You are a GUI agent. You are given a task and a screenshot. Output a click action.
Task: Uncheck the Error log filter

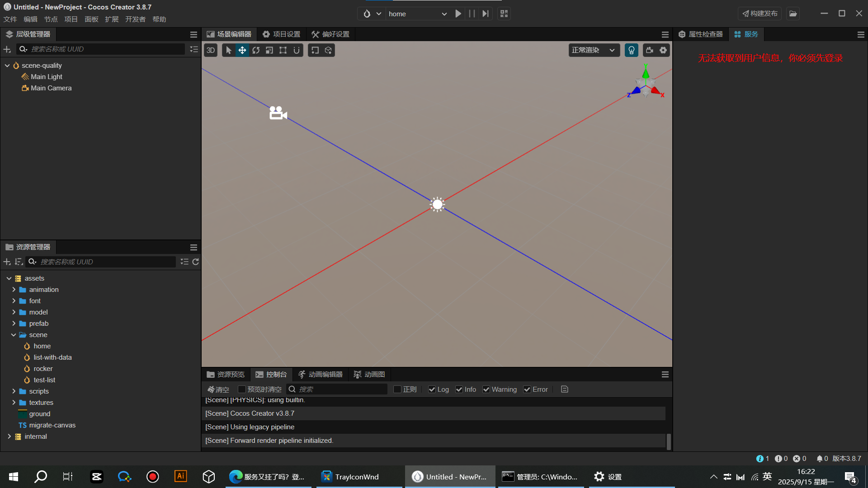527,389
